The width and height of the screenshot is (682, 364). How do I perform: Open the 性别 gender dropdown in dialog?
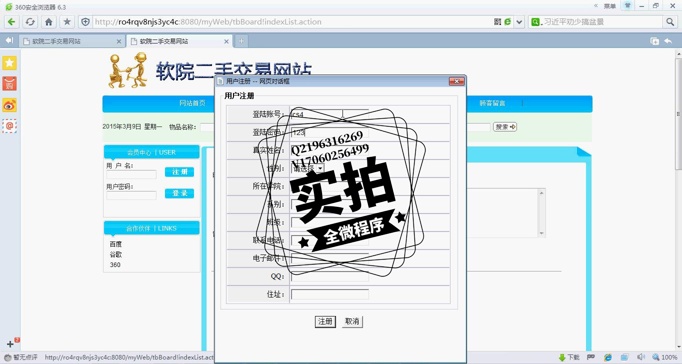308,168
